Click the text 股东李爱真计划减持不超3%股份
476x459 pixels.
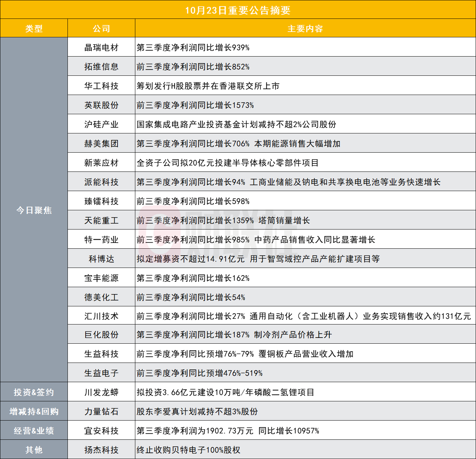[x=197, y=412]
